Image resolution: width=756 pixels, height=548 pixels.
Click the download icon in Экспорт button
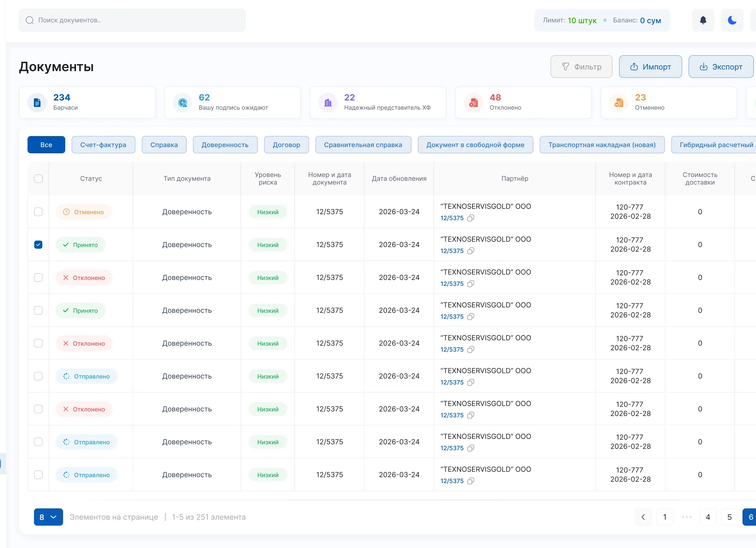point(704,67)
